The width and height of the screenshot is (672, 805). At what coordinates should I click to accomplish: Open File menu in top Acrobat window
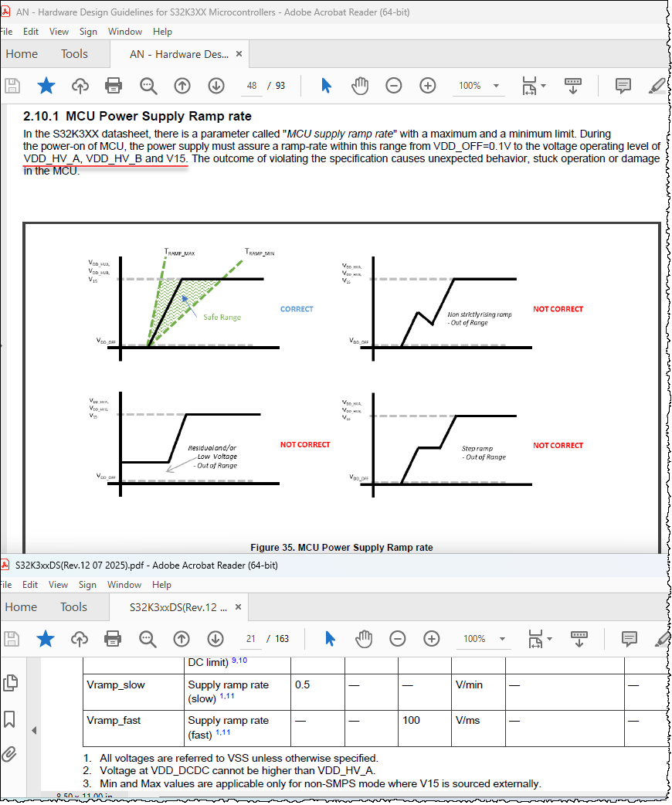pos(6,32)
